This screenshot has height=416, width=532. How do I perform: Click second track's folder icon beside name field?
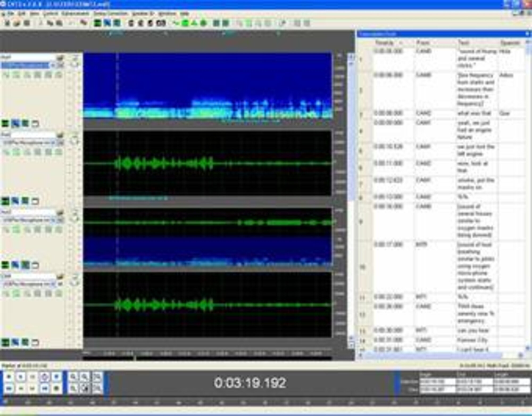pyautogui.click(x=61, y=135)
